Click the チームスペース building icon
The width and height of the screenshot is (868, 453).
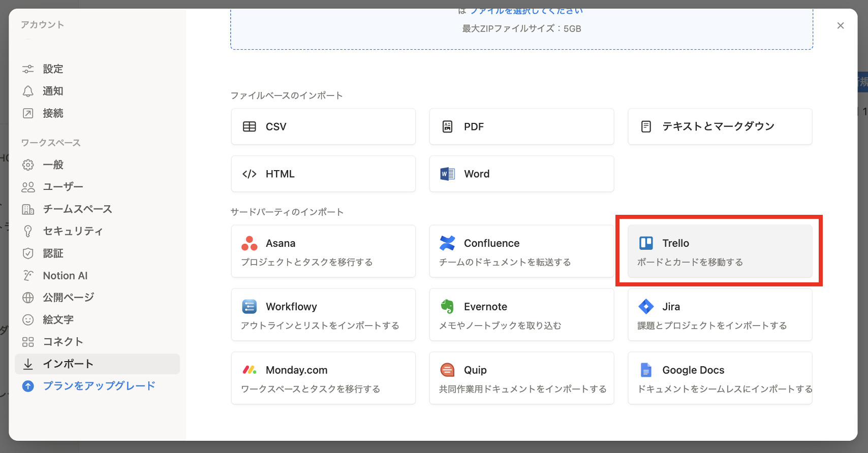point(28,209)
